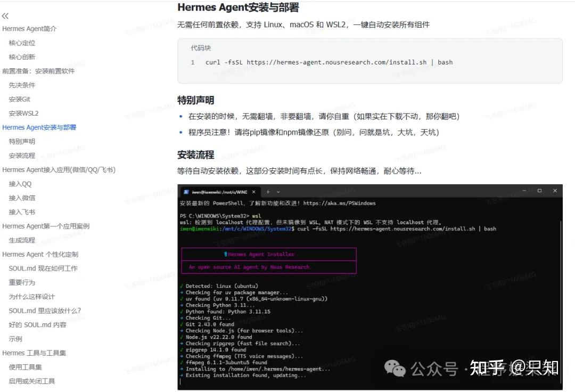The image size is (575, 392).
Task: Go to SOUL.md 里应该放什么？ section
Action: point(45,311)
